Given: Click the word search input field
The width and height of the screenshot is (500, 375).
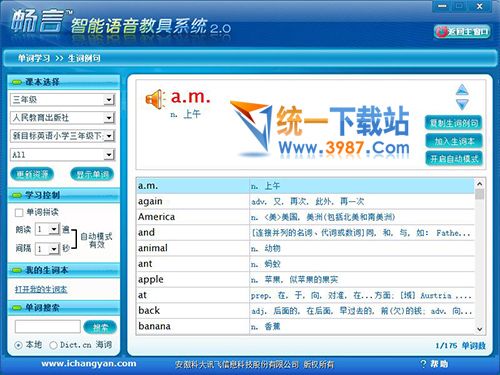Looking at the screenshot, I should pos(48,327).
